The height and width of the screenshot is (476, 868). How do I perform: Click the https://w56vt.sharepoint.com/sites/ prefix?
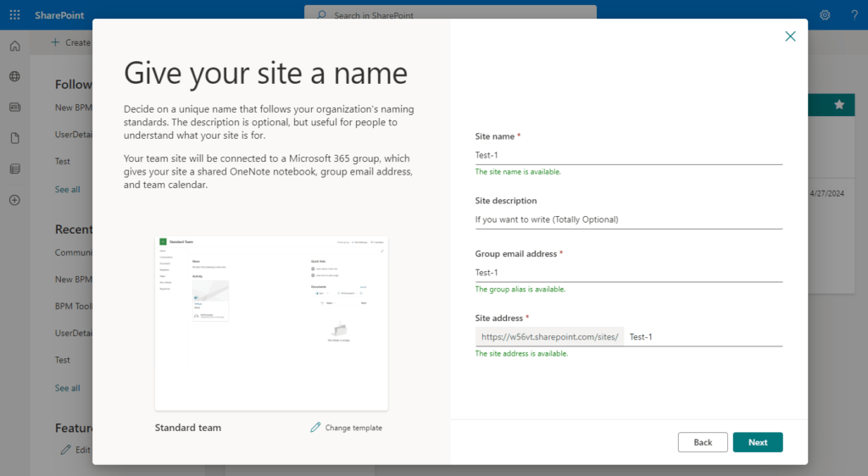click(x=549, y=337)
